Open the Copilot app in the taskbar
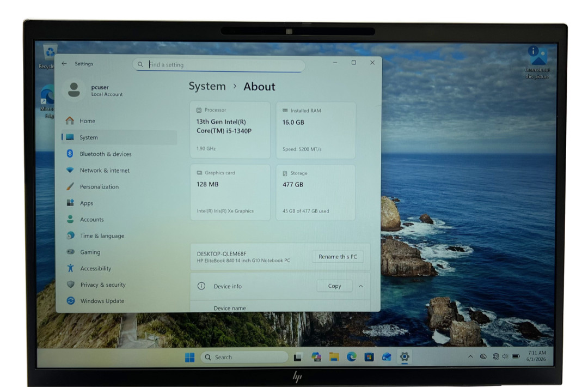 pyautogui.click(x=316, y=357)
